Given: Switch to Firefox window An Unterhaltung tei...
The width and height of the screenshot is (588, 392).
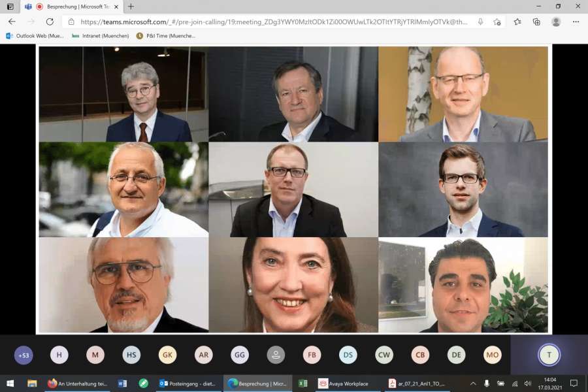Looking at the screenshot, I should click(78, 384).
